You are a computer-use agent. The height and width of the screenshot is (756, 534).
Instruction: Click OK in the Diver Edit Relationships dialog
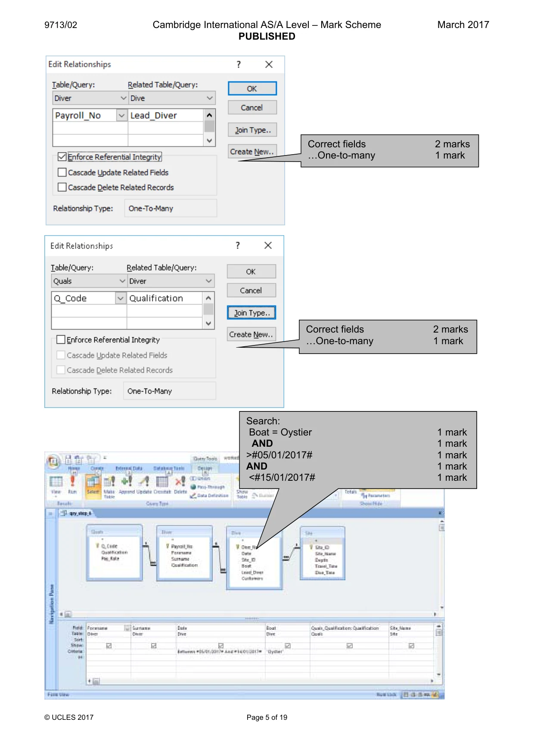[252, 89]
